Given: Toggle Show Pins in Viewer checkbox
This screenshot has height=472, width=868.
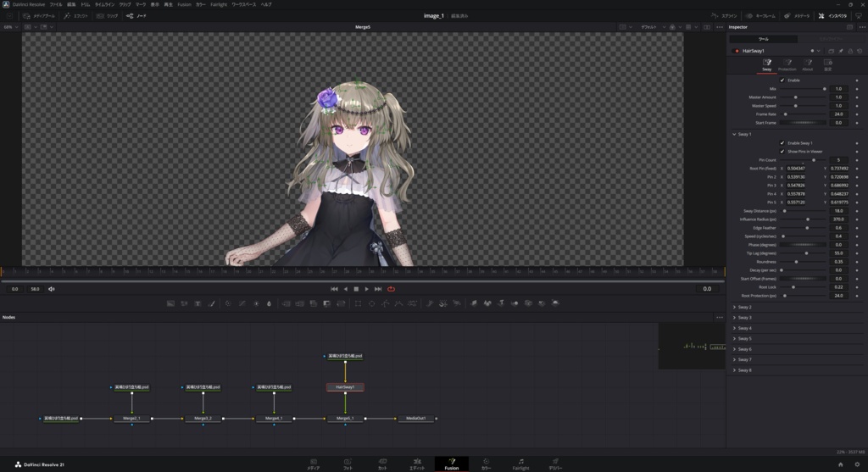Looking at the screenshot, I should (x=782, y=152).
